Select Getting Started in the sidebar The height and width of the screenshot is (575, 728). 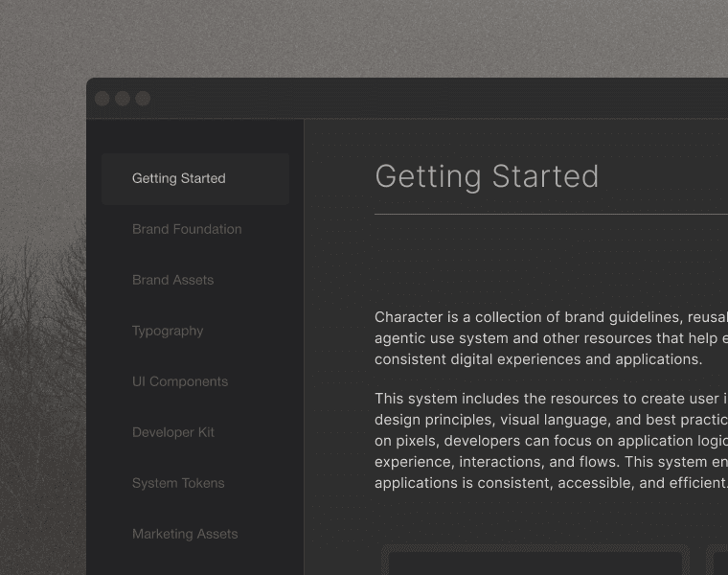click(195, 179)
